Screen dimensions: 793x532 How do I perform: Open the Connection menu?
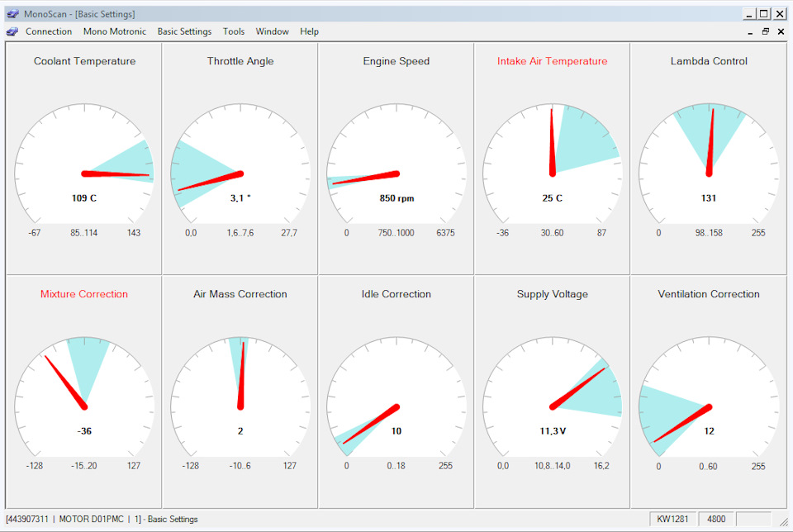(x=49, y=31)
